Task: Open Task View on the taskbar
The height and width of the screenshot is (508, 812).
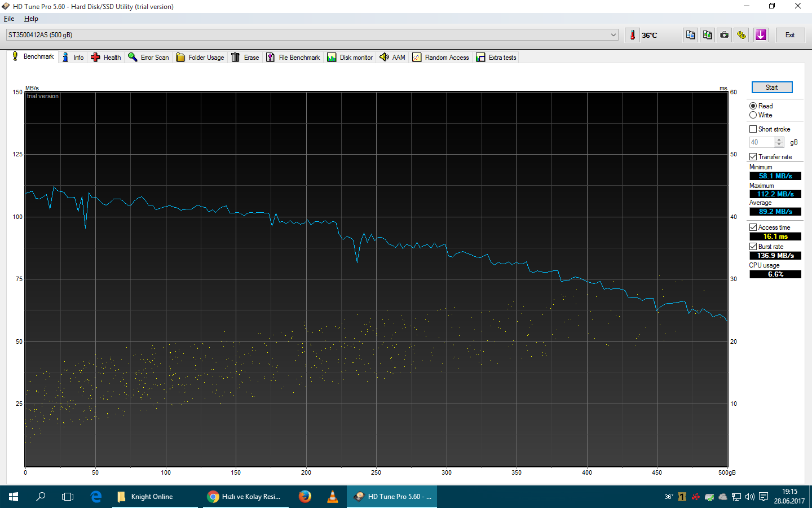Action: coord(68,497)
